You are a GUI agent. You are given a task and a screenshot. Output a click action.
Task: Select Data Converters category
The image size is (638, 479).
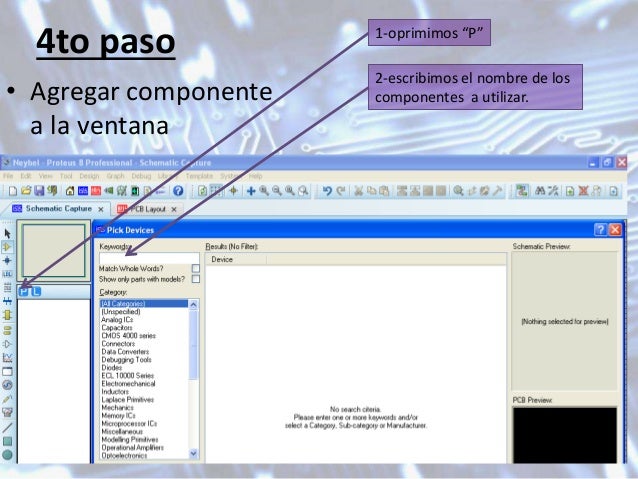pos(125,352)
